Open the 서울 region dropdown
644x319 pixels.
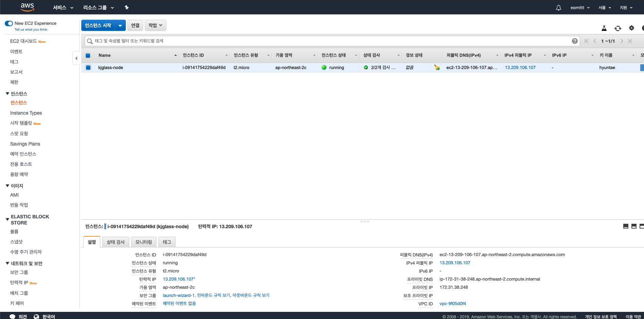tap(605, 7)
